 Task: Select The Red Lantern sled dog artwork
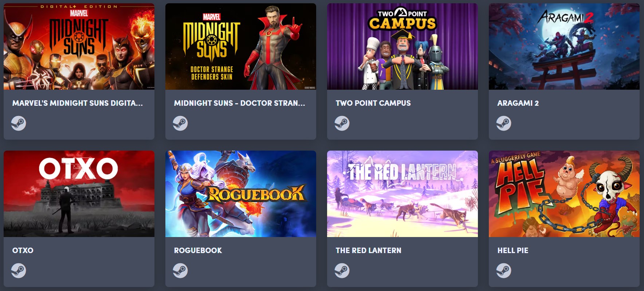[402, 194]
